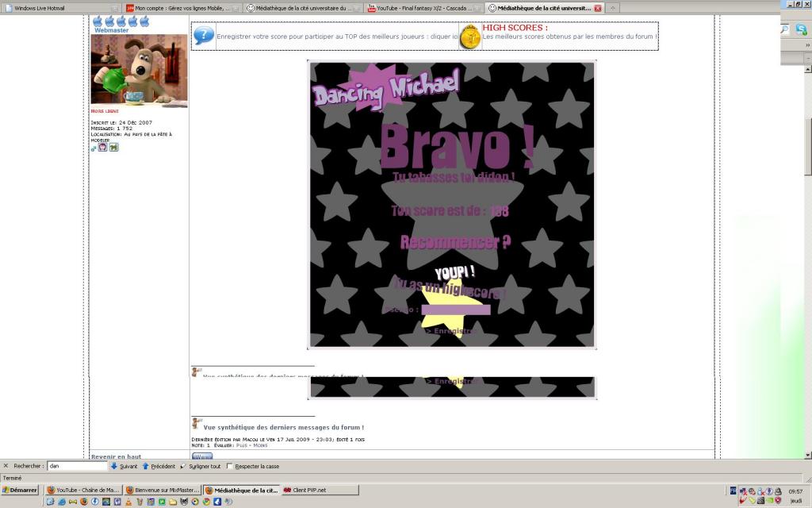The width and height of the screenshot is (812, 508).
Task: Open the first Quick Launch desktop icon
Action: coord(50,502)
